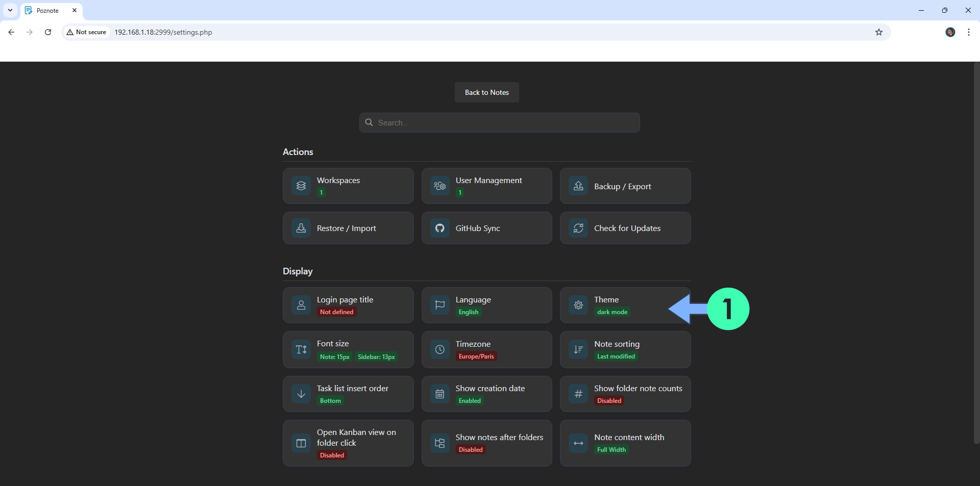This screenshot has width=980, height=486.
Task: Open the Language selector showing English
Action: [486, 305]
